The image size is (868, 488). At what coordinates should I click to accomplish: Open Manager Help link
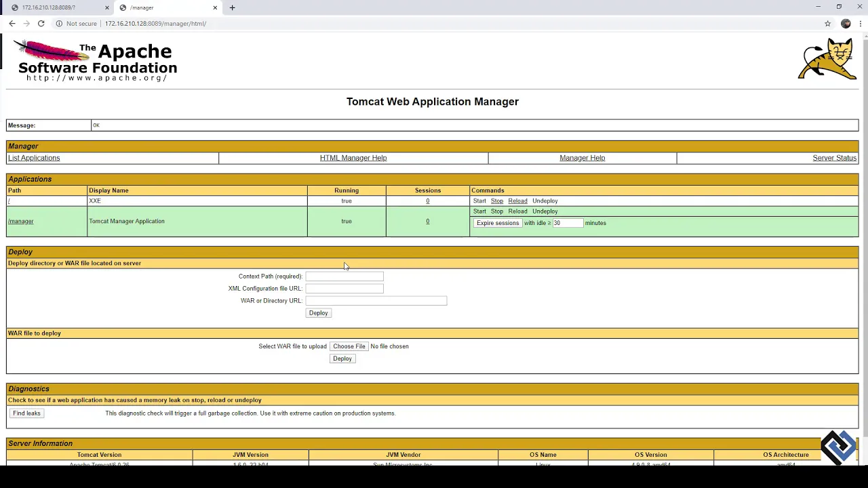(582, 158)
